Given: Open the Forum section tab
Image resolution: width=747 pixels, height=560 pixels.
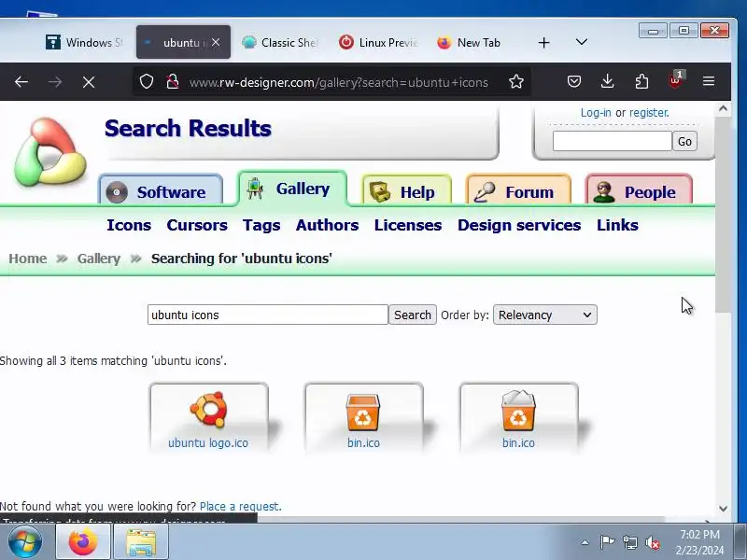Looking at the screenshot, I should coord(518,191).
